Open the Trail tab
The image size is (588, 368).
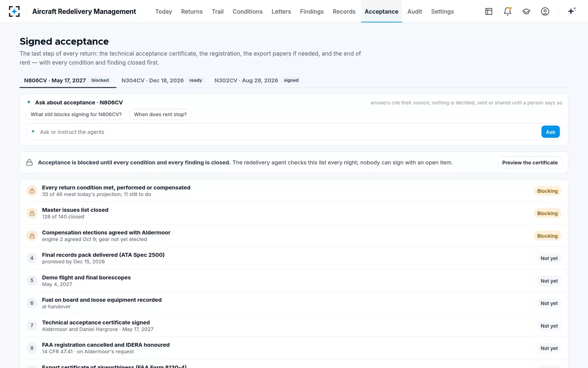point(218,11)
